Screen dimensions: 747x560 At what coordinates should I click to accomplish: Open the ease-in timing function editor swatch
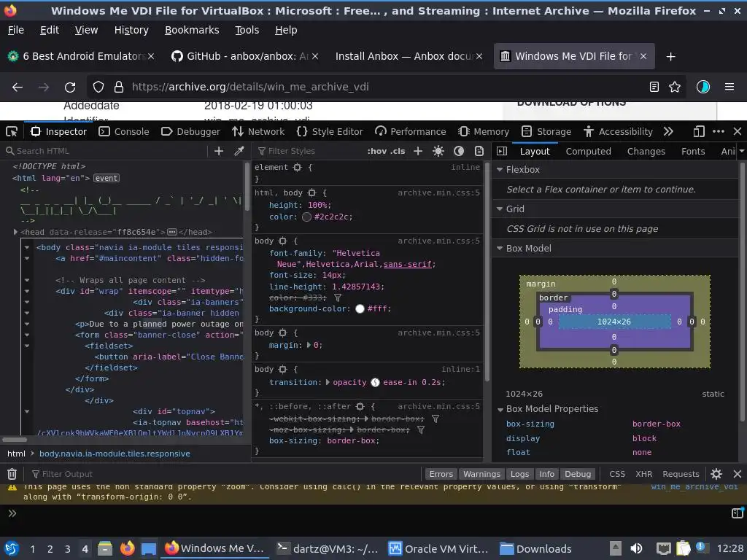pos(375,382)
